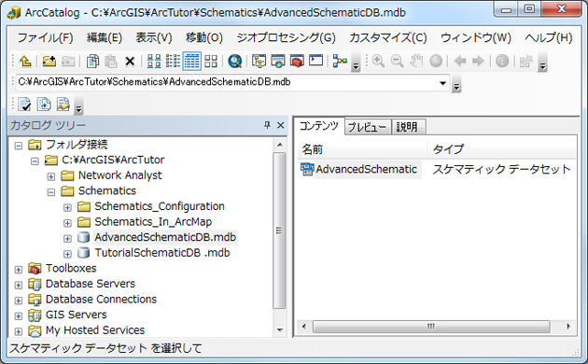Click the Identify tool icon

pyautogui.click(x=502, y=61)
